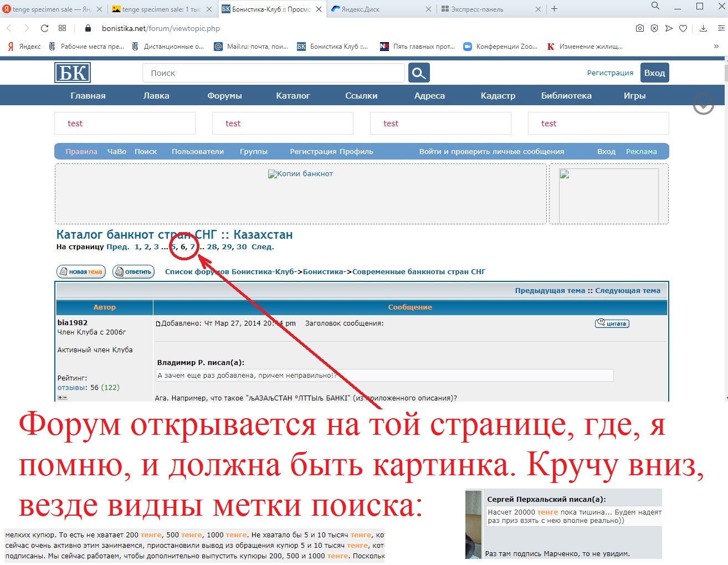728x565 pixels.
Task: Click the round down-arrow circle button
Action: tap(704, 104)
